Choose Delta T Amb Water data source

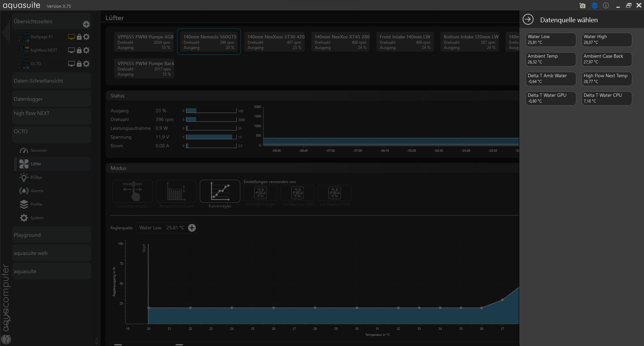tap(551, 79)
